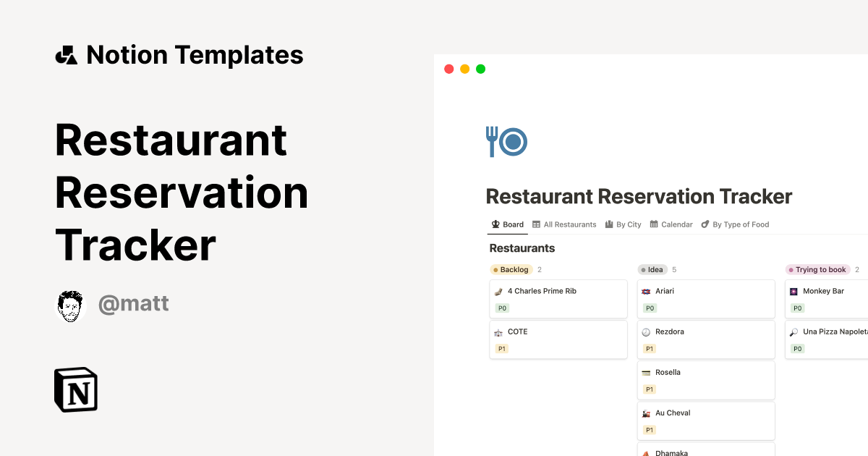
Task: Click the clock emoji on the Rezdora card
Action: pyautogui.click(x=647, y=331)
